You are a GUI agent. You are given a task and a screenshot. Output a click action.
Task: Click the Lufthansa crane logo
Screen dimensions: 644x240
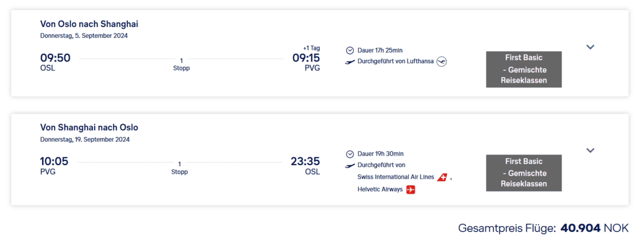441,61
